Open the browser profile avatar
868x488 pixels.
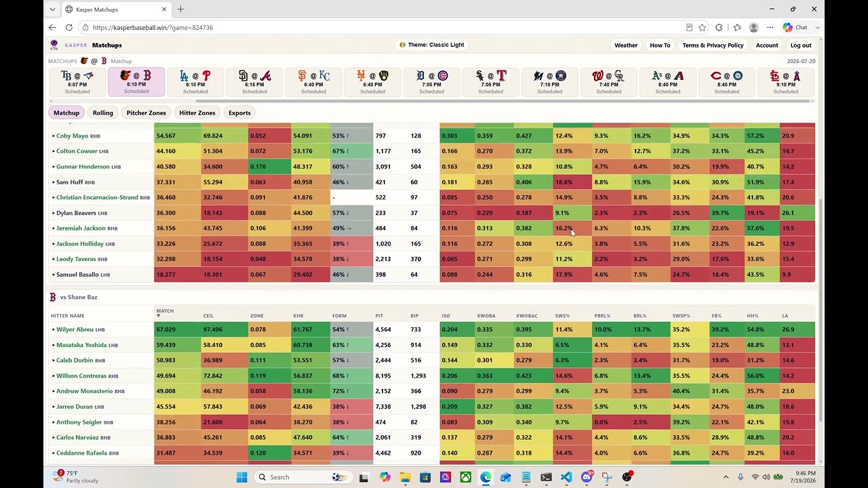pyautogui.click(x=753, y=28)
